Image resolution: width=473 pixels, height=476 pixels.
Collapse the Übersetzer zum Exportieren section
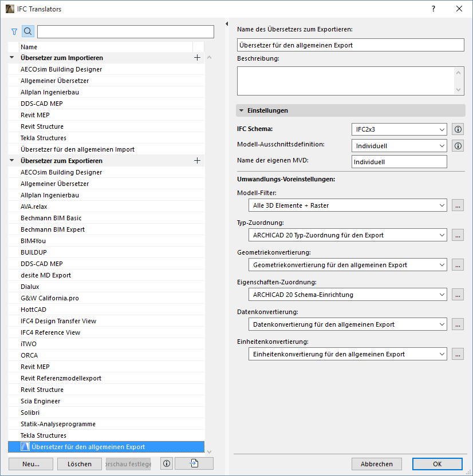11,160
